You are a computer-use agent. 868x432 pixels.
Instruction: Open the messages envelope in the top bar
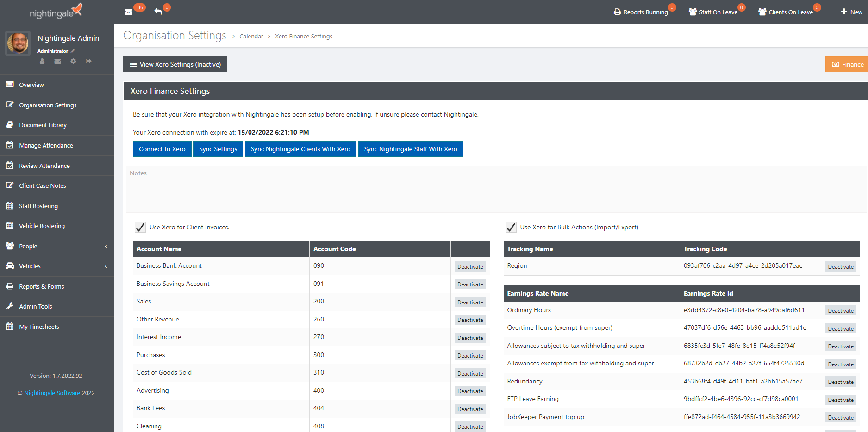tap(129, 12)
